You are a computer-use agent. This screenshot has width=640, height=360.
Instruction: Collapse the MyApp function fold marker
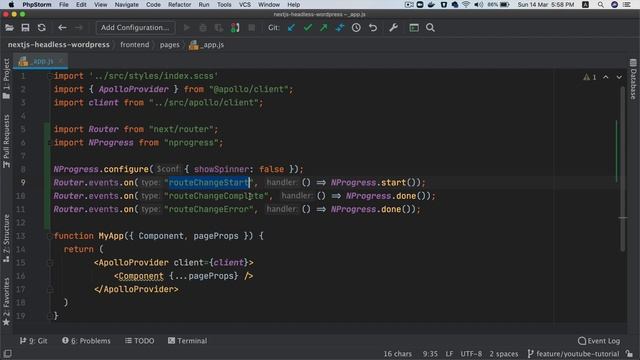point(50,236)
